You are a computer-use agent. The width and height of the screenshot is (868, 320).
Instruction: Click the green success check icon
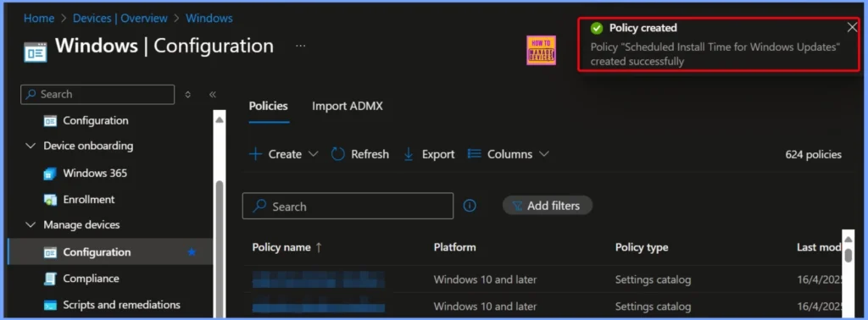596,28
